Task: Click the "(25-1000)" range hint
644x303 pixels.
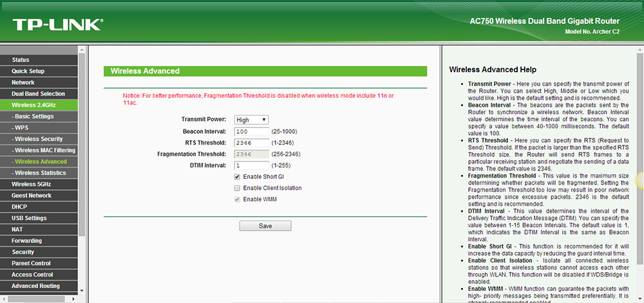Action: [284, 132]
